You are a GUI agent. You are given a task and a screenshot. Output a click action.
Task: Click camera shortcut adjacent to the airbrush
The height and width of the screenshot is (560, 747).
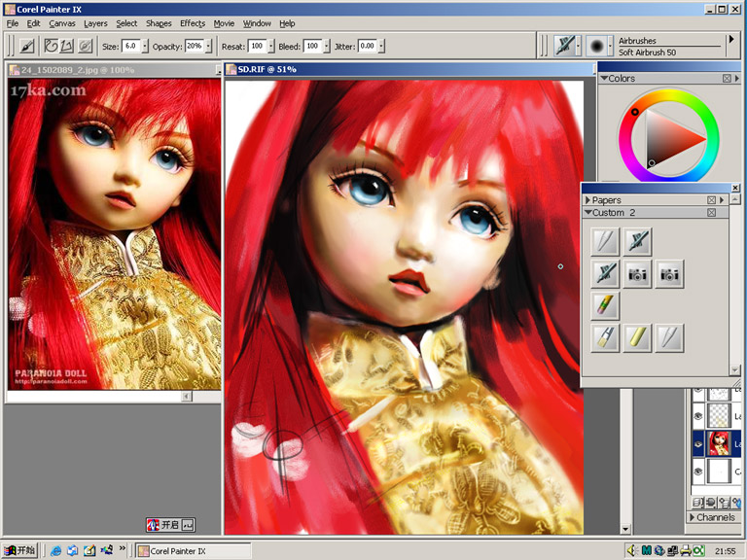637,273
